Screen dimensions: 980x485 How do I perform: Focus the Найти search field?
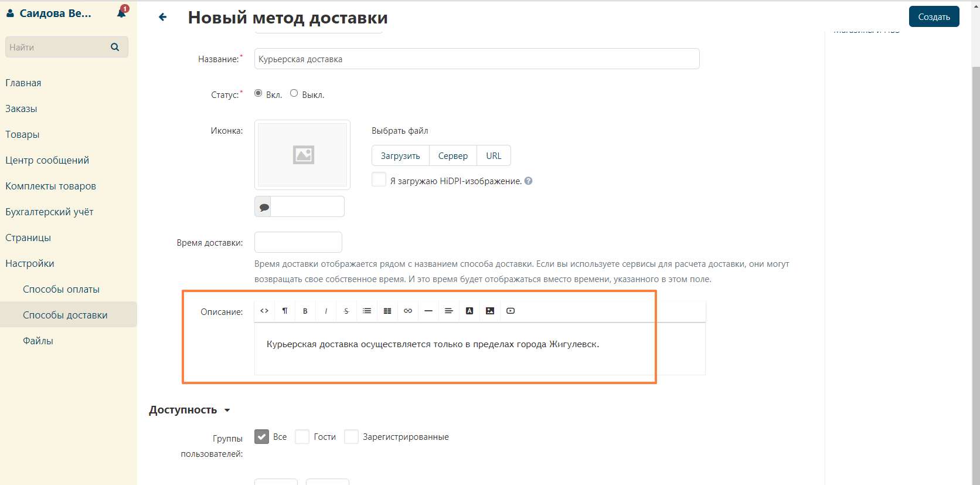[67, 47]
